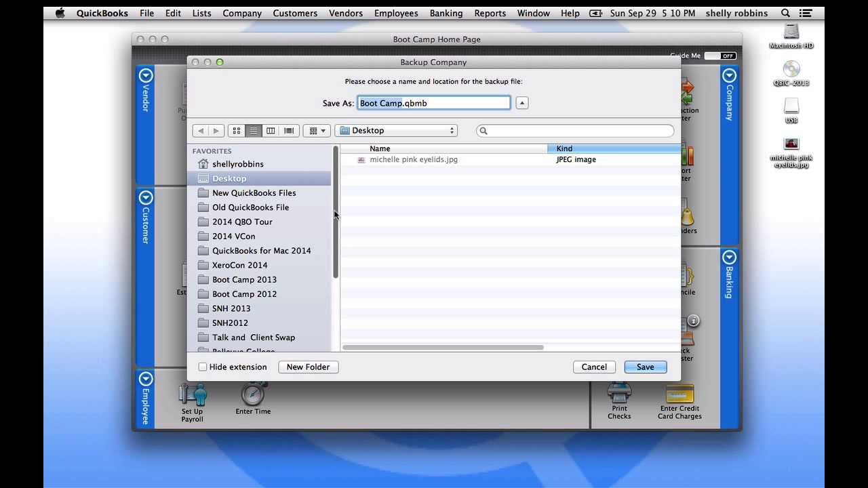Open the item arrangement dropdown
868x488 pixels.
click(x=317, y=131)
